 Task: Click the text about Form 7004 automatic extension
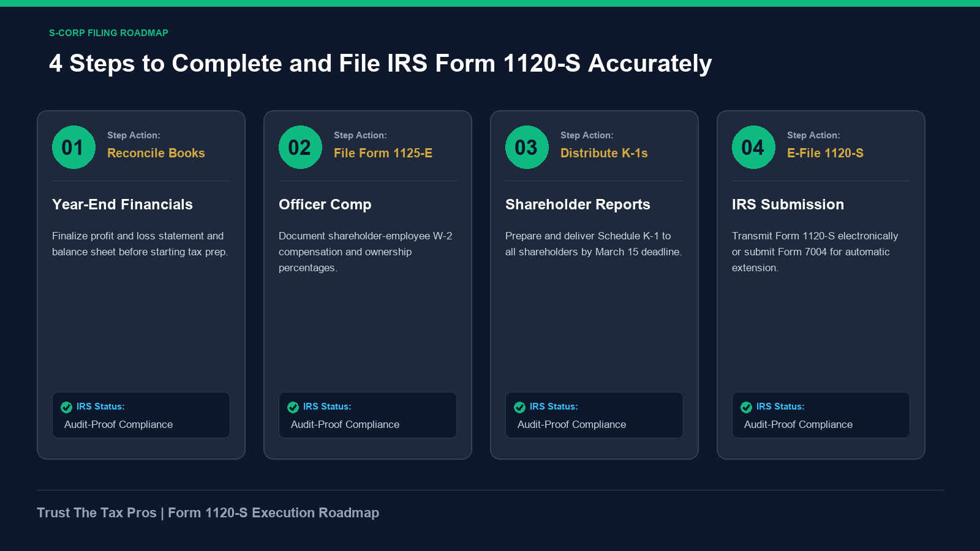(x=815, y=252)
